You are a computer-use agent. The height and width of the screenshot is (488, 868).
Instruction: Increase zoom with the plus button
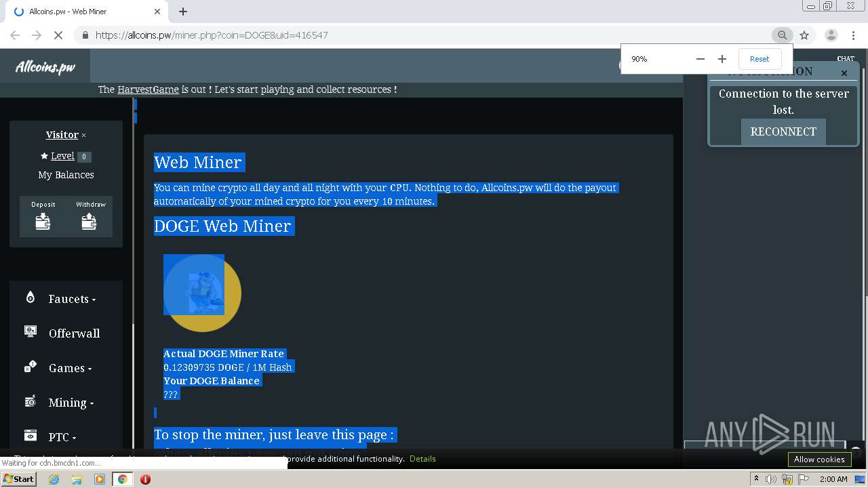(722, 59)
